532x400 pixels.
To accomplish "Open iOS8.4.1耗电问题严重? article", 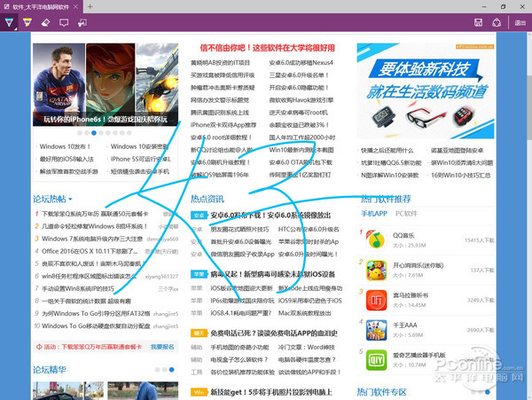I will coord(241,313).
